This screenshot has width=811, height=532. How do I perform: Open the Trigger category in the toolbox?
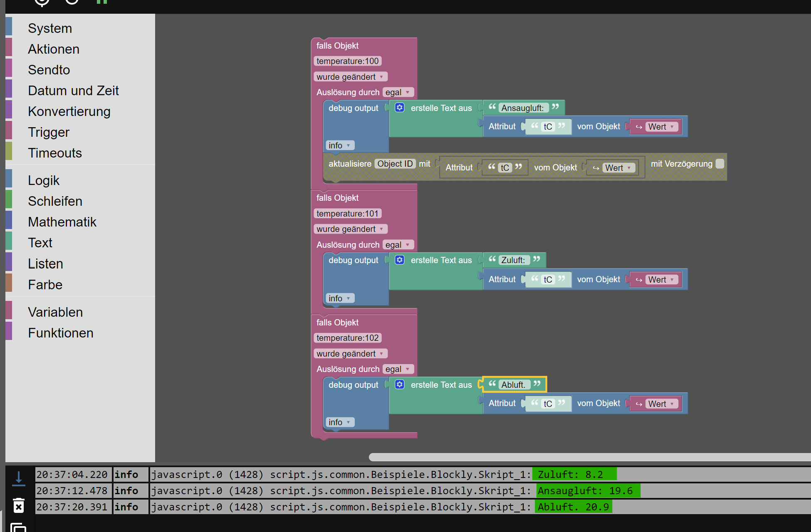coord(49,132)
